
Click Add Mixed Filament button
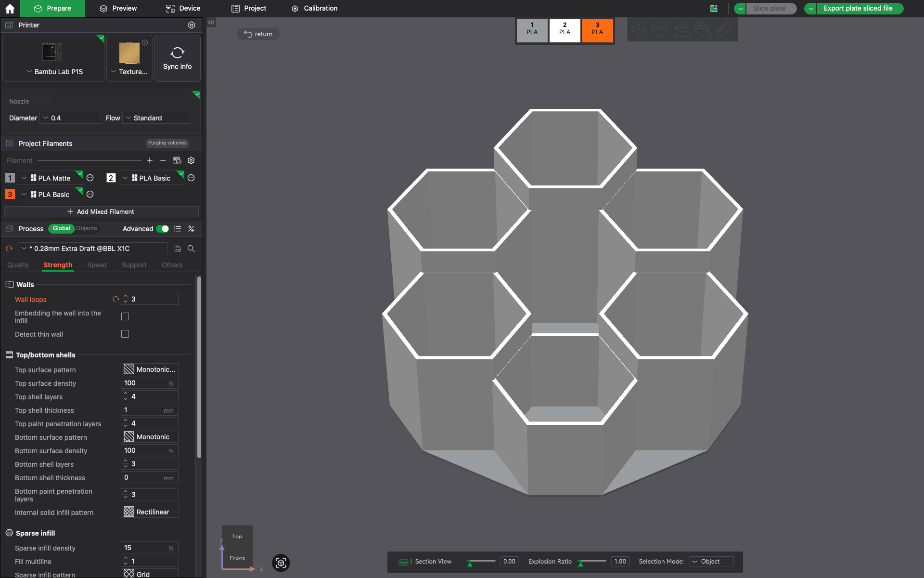101,212
